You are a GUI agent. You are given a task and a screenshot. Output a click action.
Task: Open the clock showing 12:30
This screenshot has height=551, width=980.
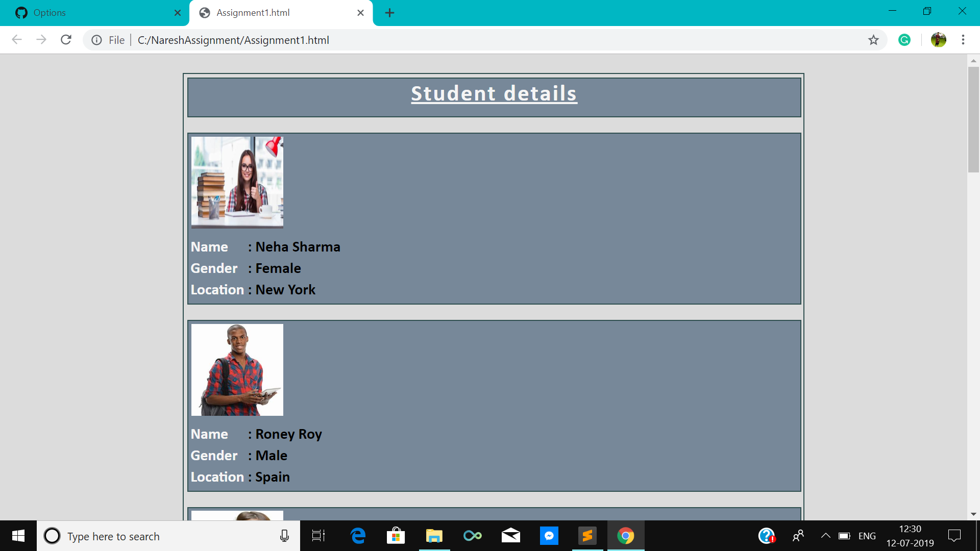(x=910, y=536)
